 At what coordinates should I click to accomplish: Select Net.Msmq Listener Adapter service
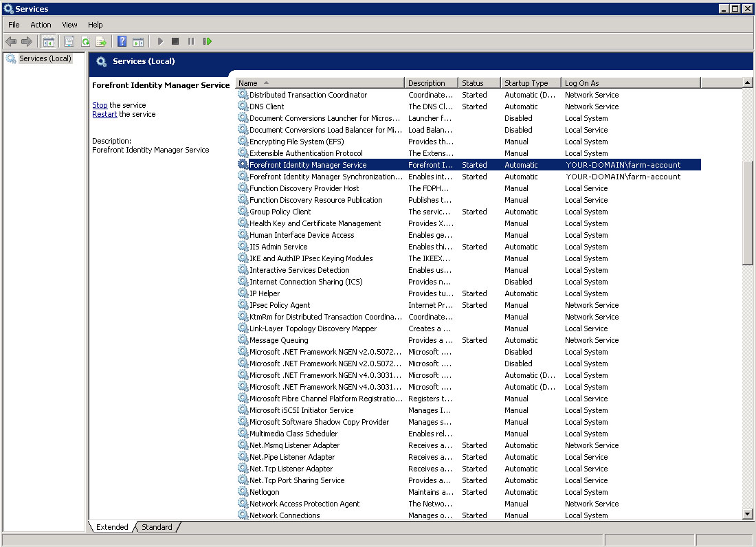pyautogui.click(x=467, y=445)
